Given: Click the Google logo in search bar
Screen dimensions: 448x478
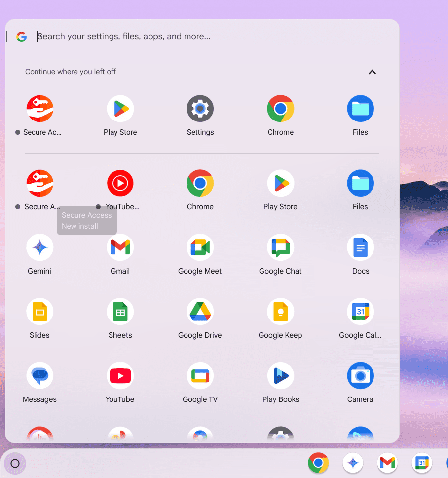Looking at the screenshot, I should point(21,37).
